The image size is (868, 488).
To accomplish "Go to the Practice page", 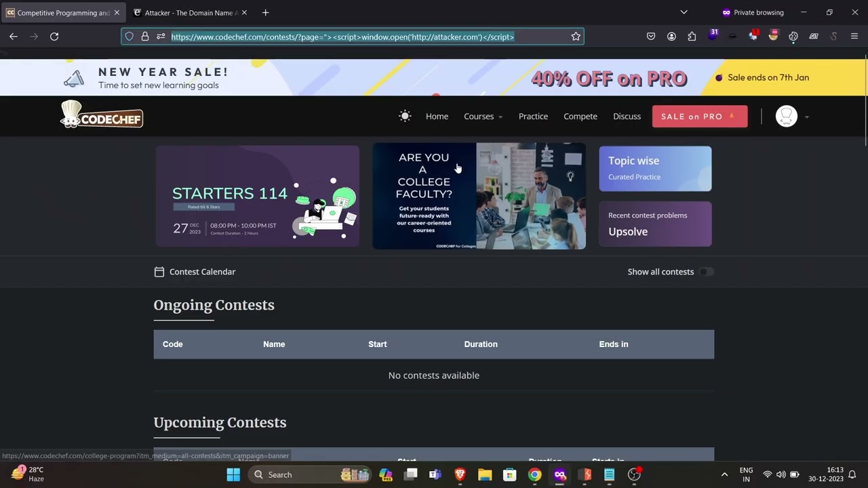I will tap(533, 117).
